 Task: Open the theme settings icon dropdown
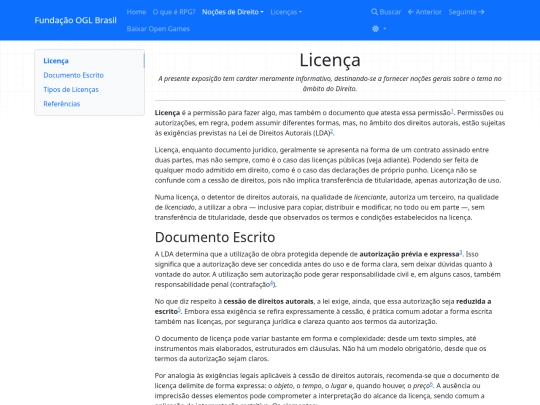(x=379, y=29)
